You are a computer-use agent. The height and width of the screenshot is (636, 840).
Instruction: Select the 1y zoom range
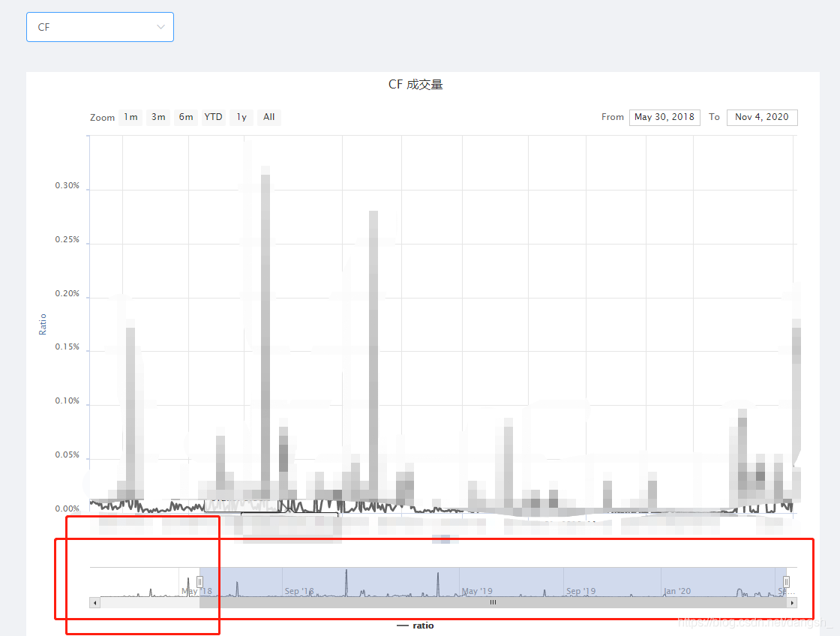point(241,117)
